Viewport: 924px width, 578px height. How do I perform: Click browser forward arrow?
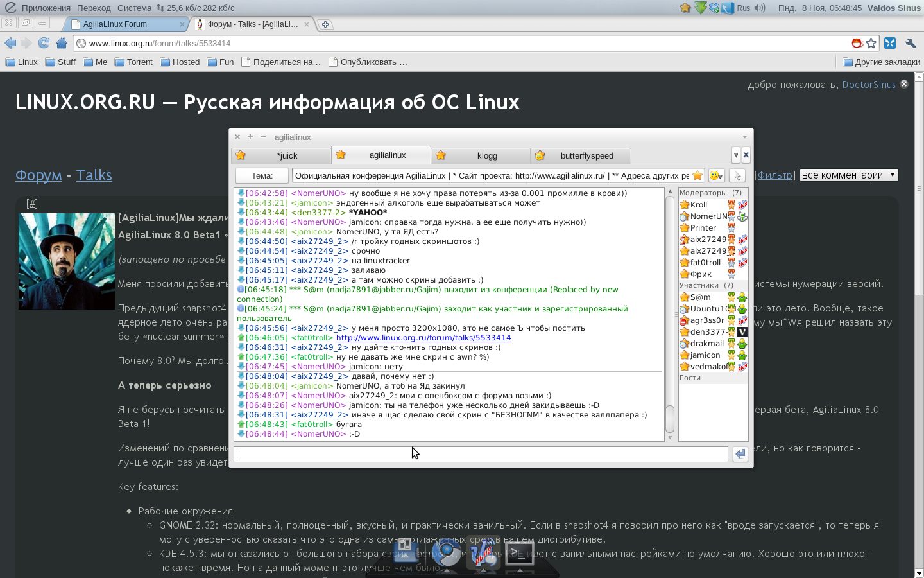26,43
